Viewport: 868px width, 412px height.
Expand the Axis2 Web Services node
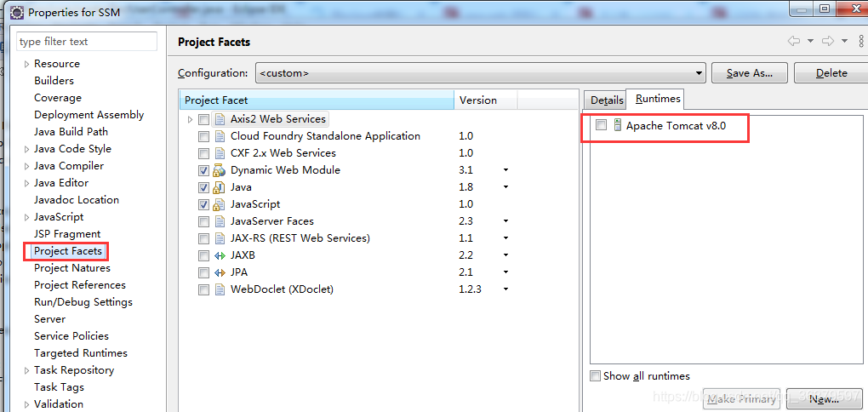pyautogui.click(x=191, y=120)
